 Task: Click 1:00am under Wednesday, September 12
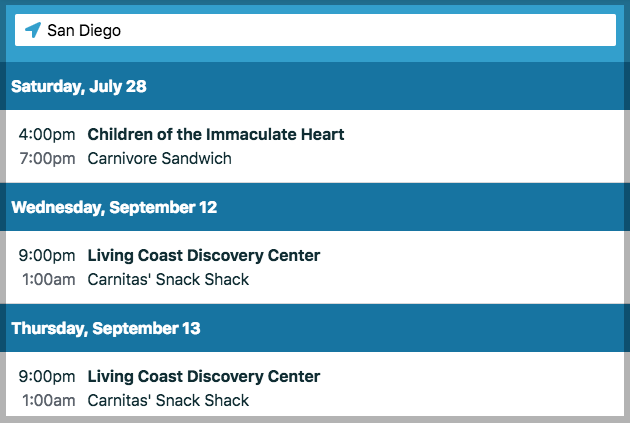click(x=49, y=279)
